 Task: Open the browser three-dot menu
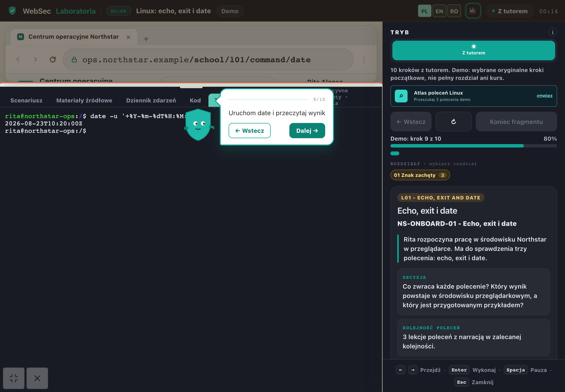pos(364,60)
